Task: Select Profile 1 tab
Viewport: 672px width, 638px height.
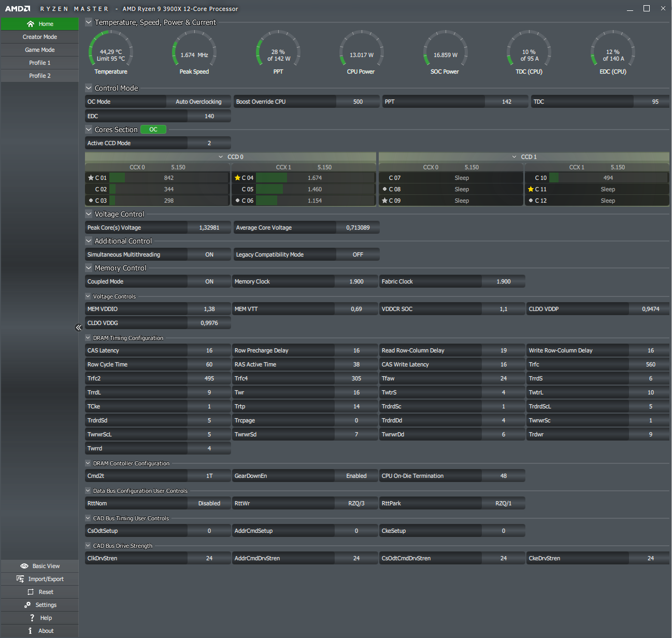Action: tap(40, 63)
